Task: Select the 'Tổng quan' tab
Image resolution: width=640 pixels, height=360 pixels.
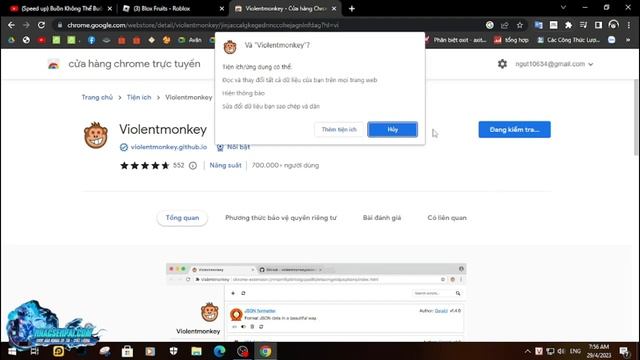Action: pyautogui.click(x=182, y=218)
